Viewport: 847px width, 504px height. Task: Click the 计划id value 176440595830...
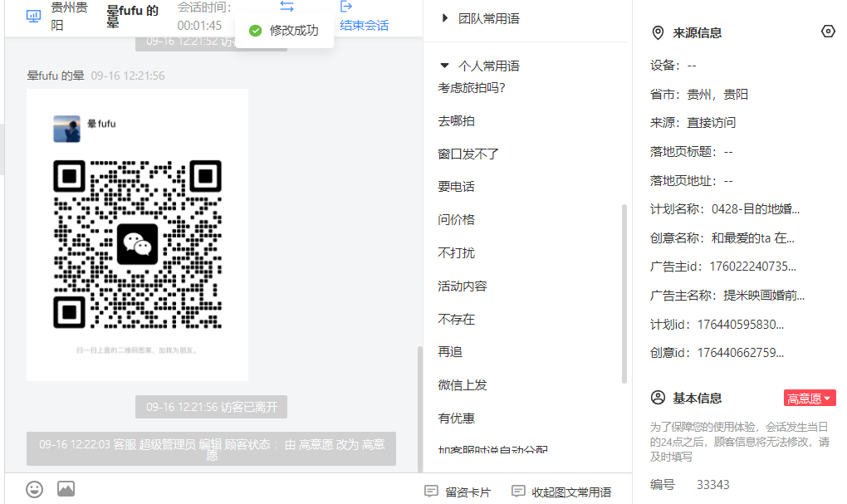coord(740,325)
